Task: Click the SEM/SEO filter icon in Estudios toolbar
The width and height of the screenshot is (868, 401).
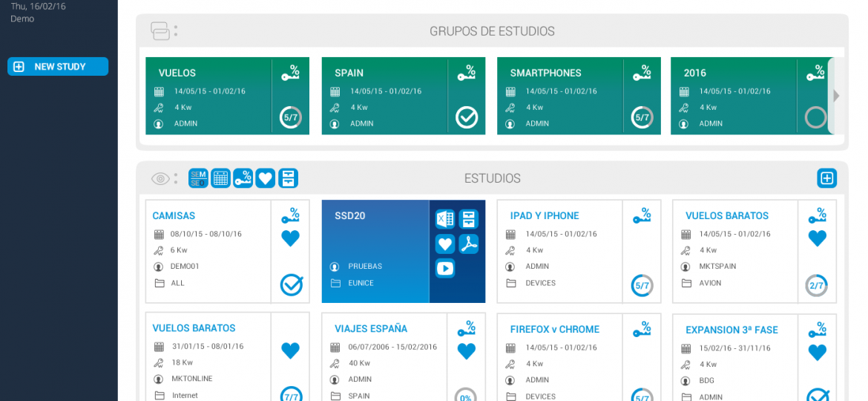Action: 198,178
